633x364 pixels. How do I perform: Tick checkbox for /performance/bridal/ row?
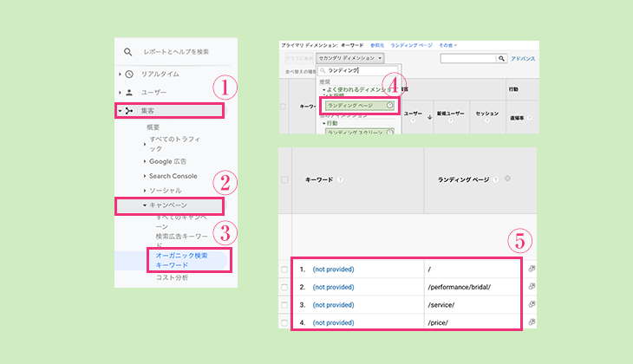pyautogui.click(x=284, y=288)
